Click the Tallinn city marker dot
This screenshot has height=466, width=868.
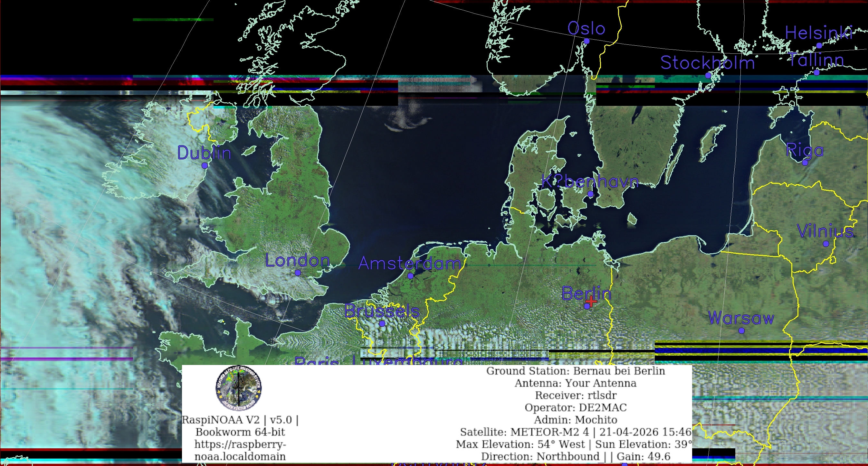pyautogui.click(x=816, y=72)
